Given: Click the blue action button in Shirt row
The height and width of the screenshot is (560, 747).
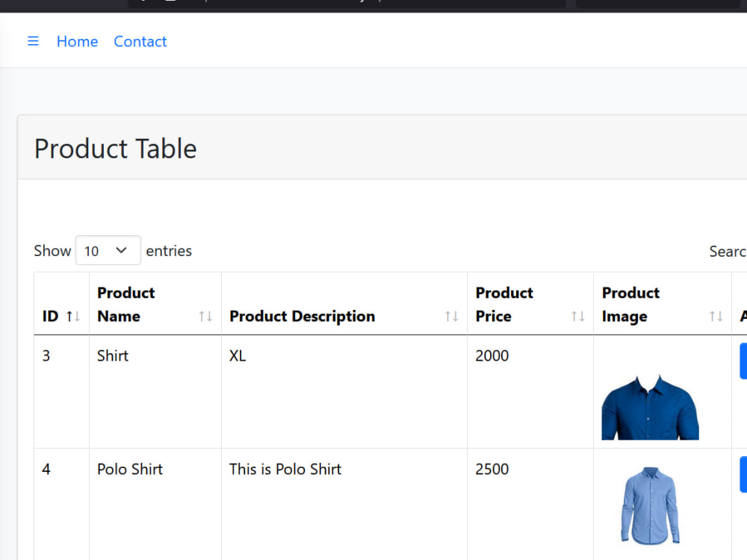Looking at the screenshot, I should pos(743,361).
